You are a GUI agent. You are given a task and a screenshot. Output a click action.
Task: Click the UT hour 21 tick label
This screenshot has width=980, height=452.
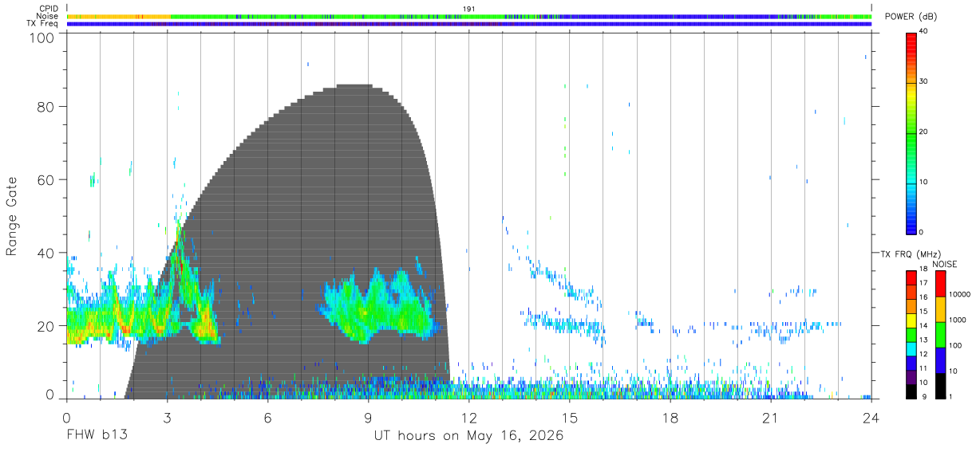pos(771,417)
